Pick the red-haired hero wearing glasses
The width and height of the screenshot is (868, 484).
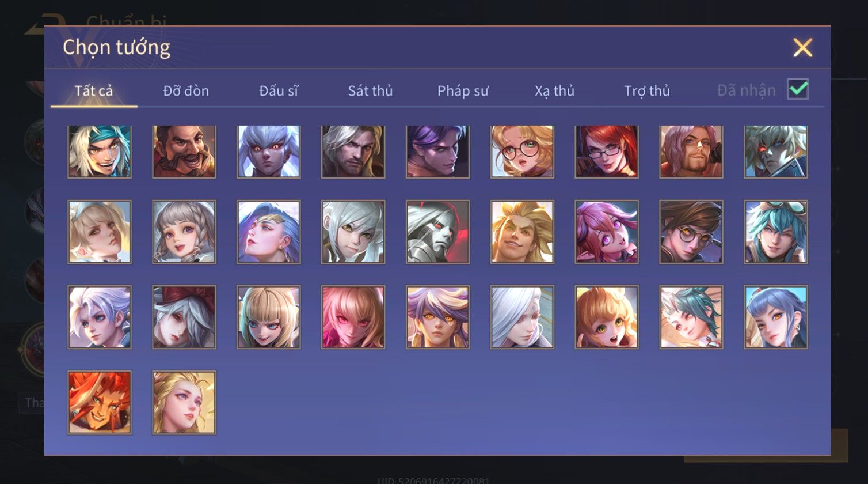607,151
